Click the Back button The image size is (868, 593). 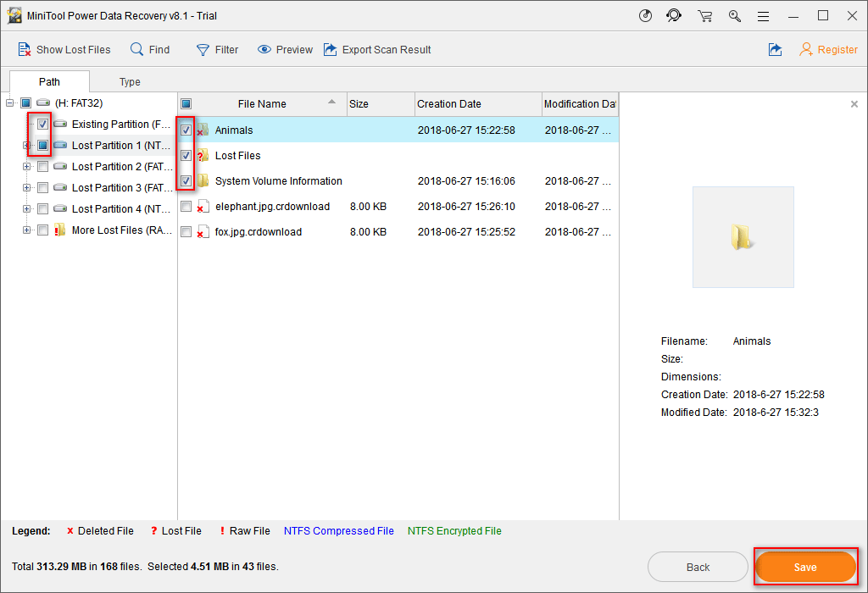(x=698, y=567)
